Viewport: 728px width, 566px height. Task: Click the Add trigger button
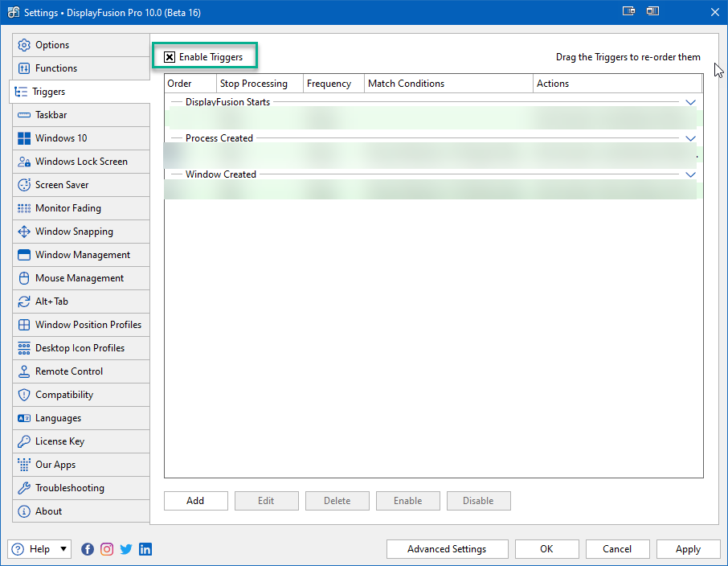click(x=196, y=501)
